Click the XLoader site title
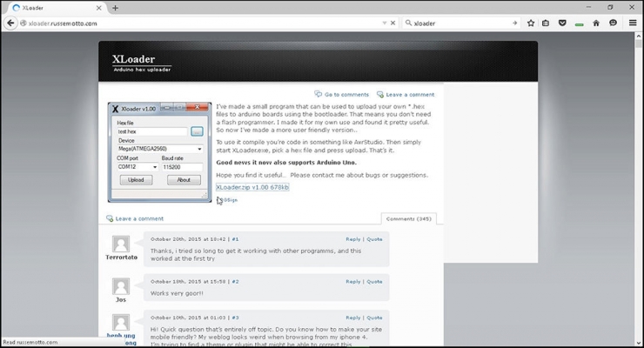The height and width of the screenshot is (348, 644). coord(133,59)
